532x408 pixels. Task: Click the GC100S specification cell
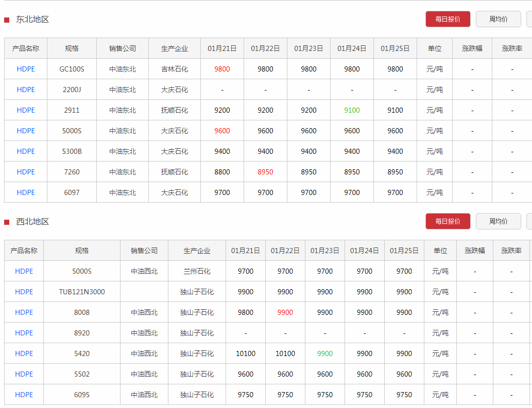pyautogui.click(x=72, y=69)
